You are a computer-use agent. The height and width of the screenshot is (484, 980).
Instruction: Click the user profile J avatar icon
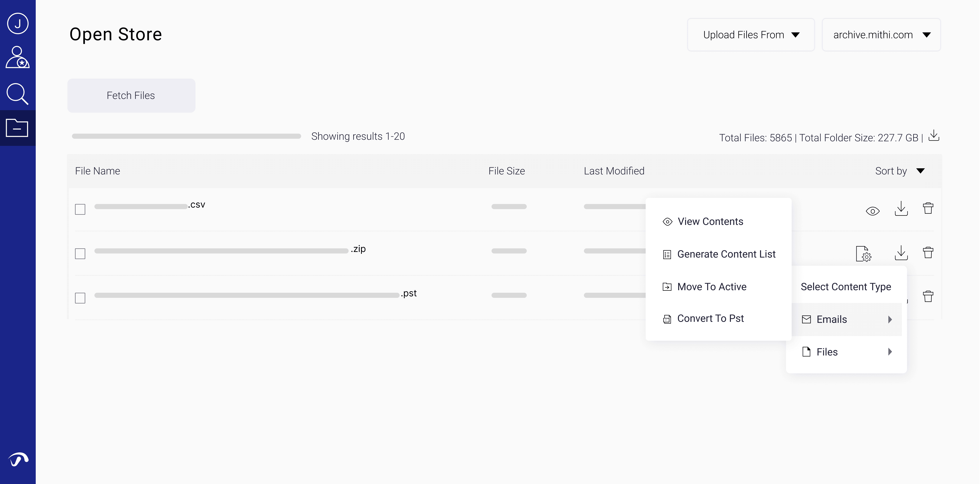click(x=18, y=24)
